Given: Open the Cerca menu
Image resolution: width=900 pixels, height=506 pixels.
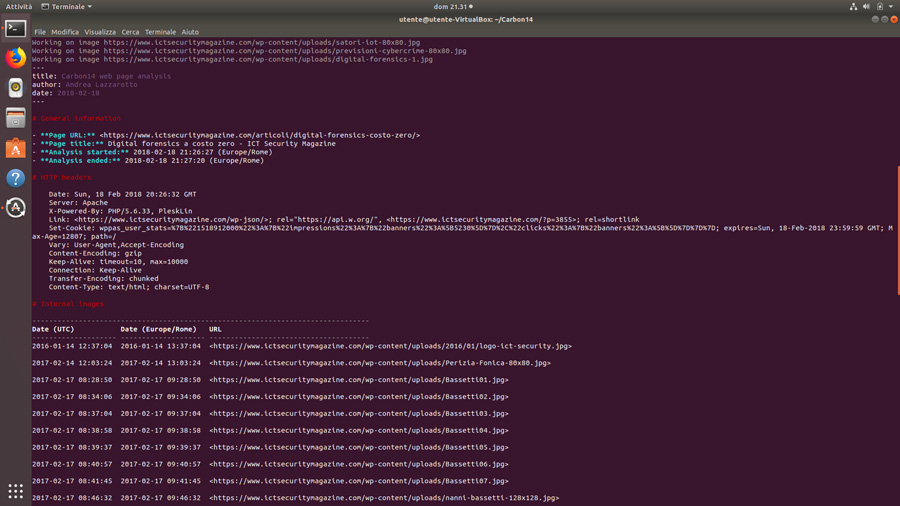Looking at the screenshot, I should pyautogui.click(x=130, y=32).
